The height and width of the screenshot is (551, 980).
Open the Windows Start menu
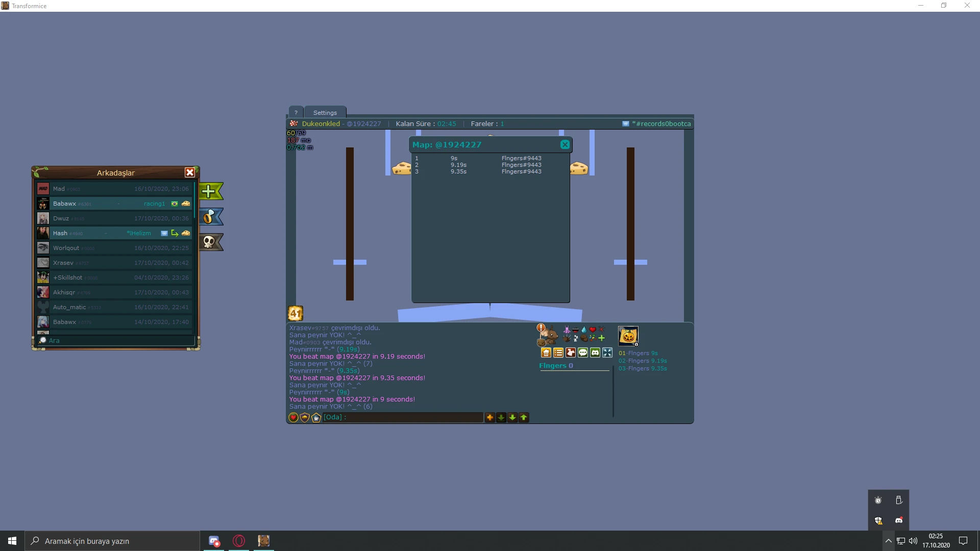coord(12,541)
